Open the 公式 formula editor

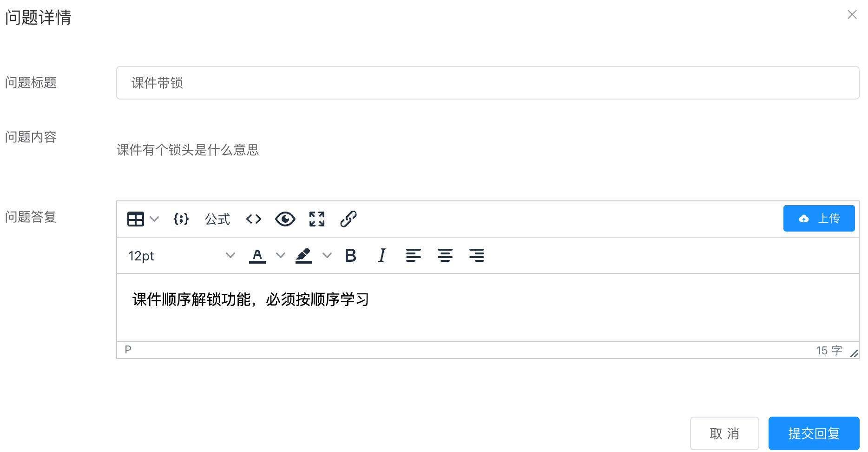coord(217,219)
